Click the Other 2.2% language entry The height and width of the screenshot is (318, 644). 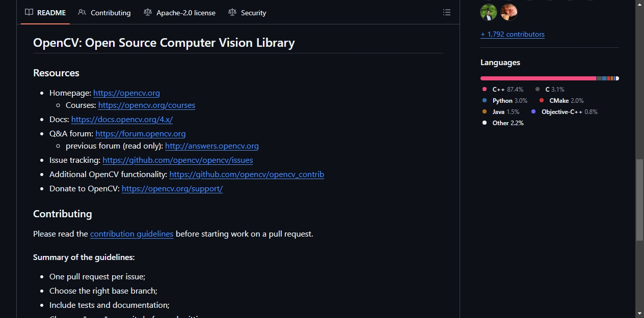(502, 123)
